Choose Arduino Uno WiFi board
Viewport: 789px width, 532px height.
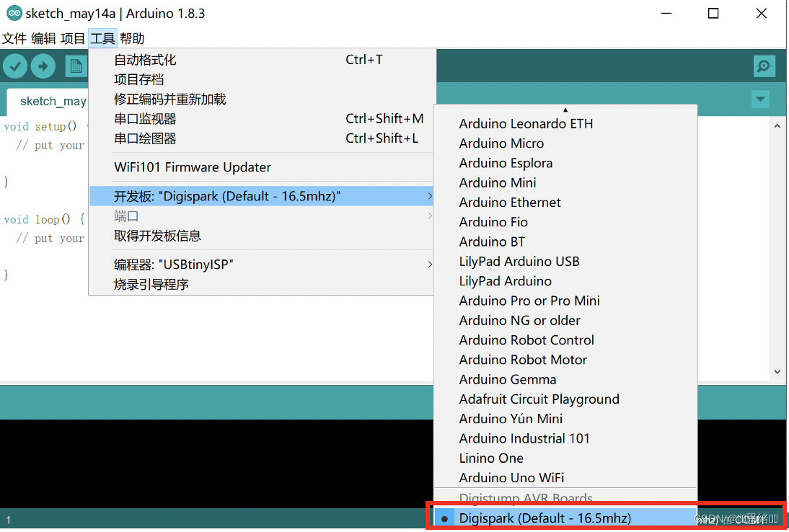pyautogui.click(x=565, y=478)
